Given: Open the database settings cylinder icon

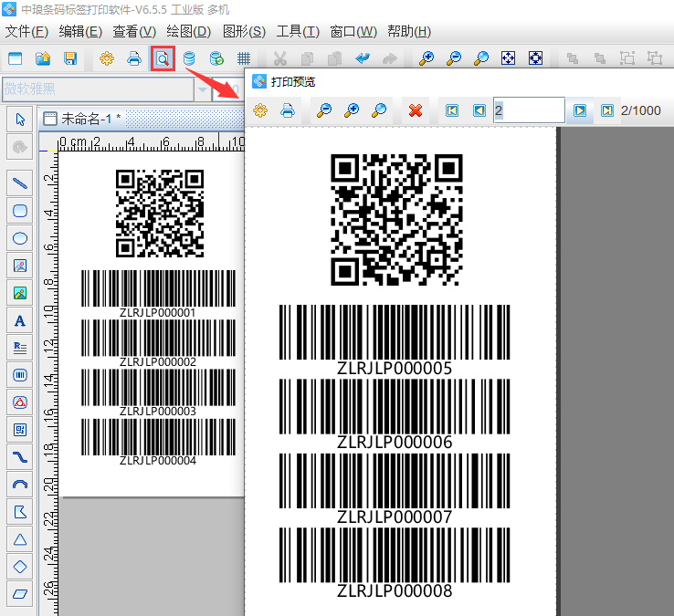Looking at the screenshot, I should 189,58.
